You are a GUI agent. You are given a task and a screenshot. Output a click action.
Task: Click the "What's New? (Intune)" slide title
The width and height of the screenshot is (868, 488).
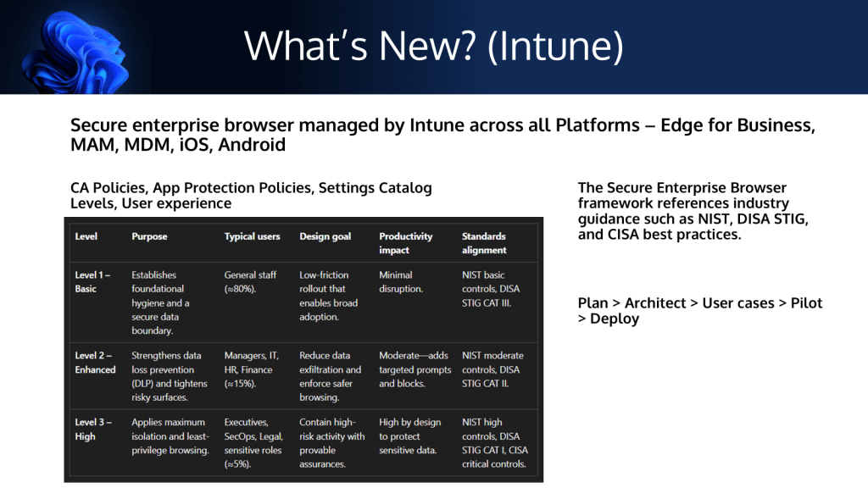pyautogui.click(x=433, y=46)
